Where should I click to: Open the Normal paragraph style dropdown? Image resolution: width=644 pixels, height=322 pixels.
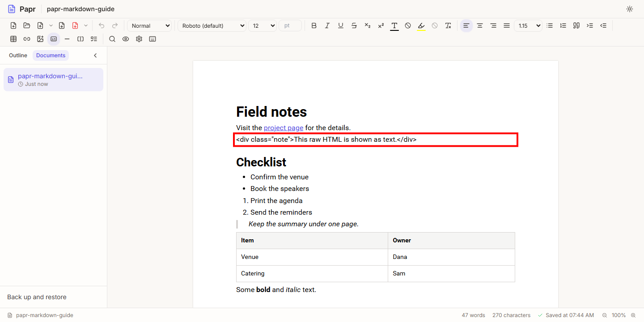[149, 25]
